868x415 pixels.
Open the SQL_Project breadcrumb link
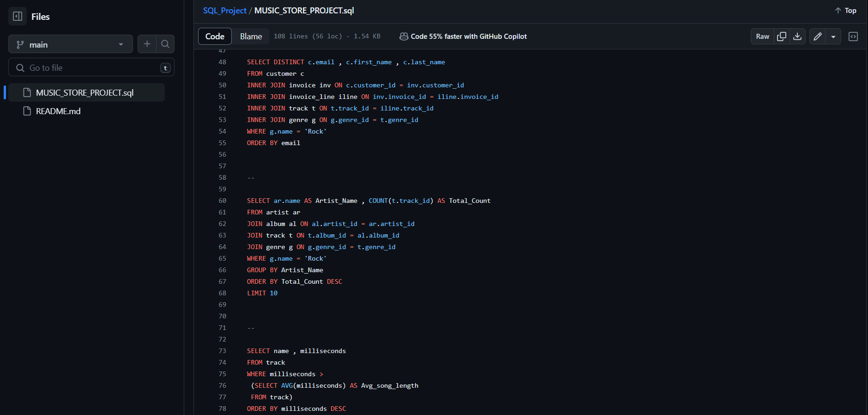click(x=224, y=11)
